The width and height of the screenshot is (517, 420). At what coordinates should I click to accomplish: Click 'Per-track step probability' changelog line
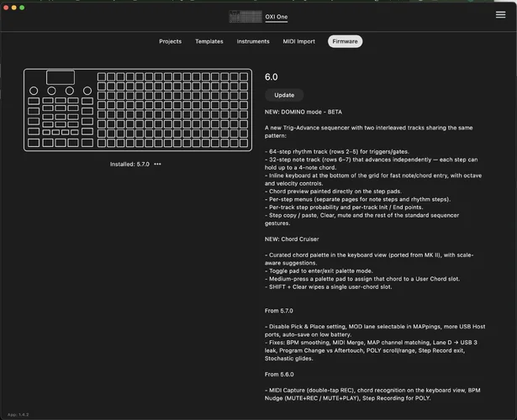click(x=344, y=207)
